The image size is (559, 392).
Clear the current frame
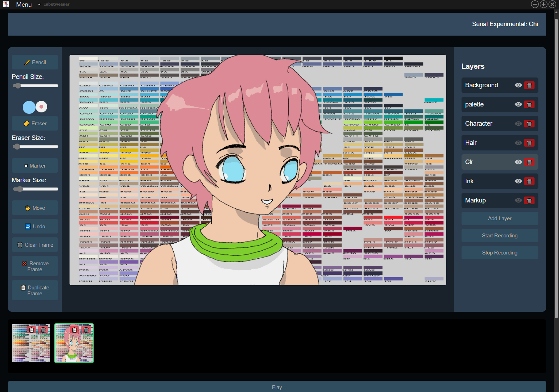pos(35,245)
